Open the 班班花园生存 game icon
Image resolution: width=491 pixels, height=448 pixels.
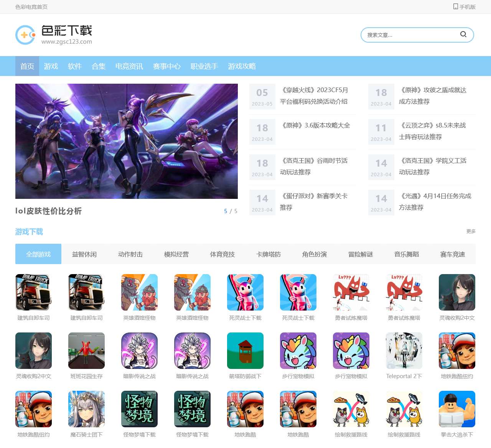[x=86, y=350]
